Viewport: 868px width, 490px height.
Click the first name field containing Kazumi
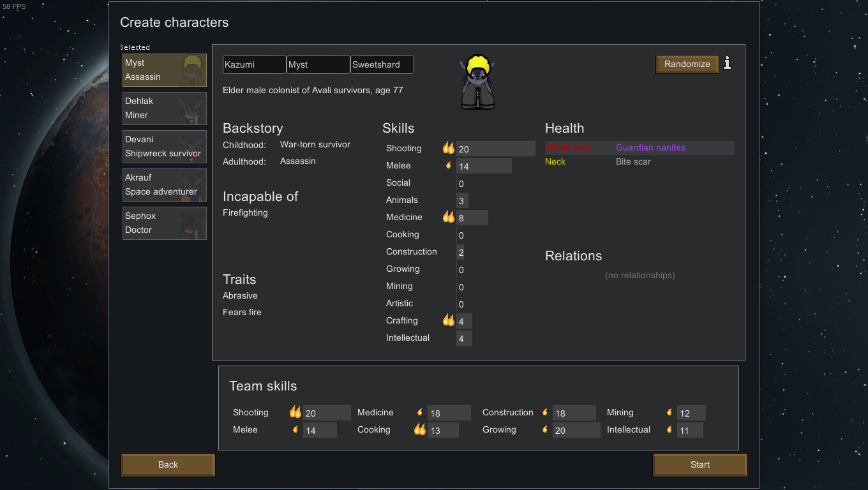[x=254, y=64]
